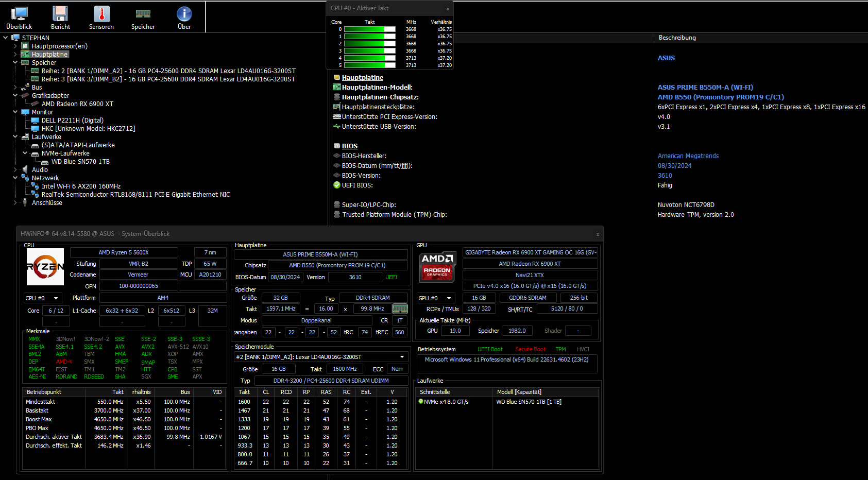
Task: Click the BIOS section header icon
Action: (337, 146)
